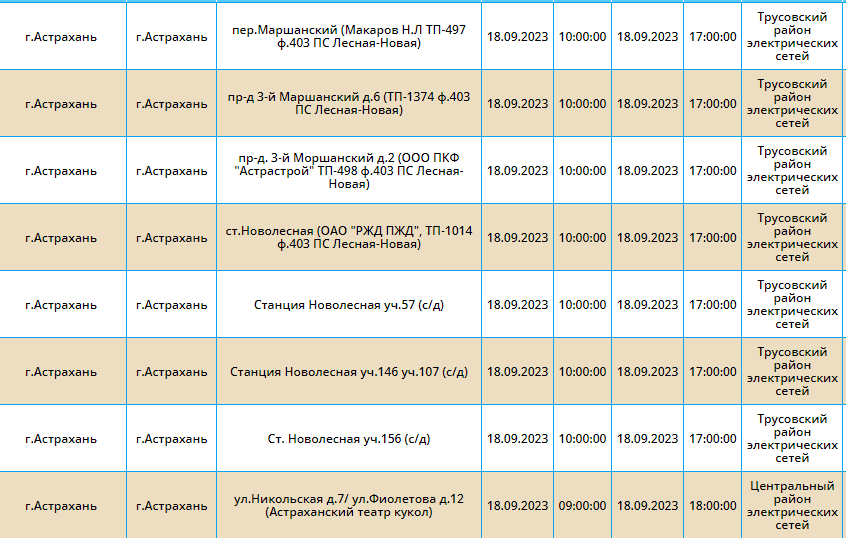Click 10:00:00 in the пер.Маршанский ТП-497 row
Viewport: 846px width, 538px height.
click(x=582, y=36)
